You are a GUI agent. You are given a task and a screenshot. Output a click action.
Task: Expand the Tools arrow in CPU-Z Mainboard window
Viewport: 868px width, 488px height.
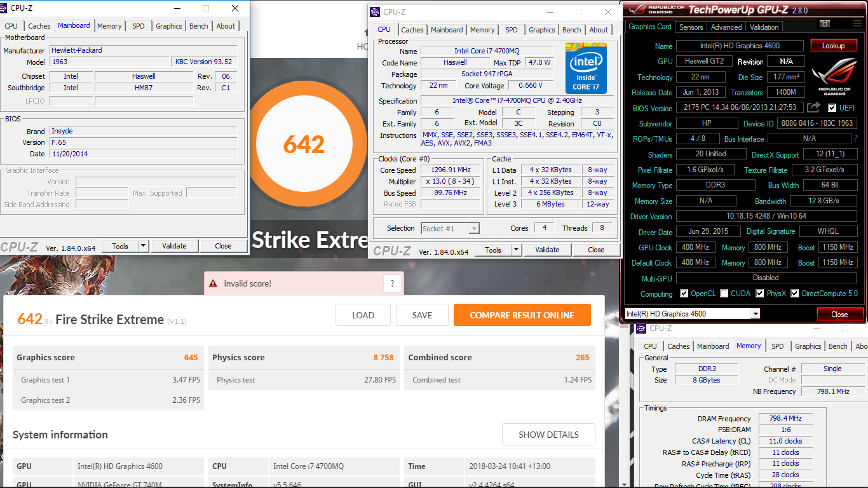tap(143, 246)
